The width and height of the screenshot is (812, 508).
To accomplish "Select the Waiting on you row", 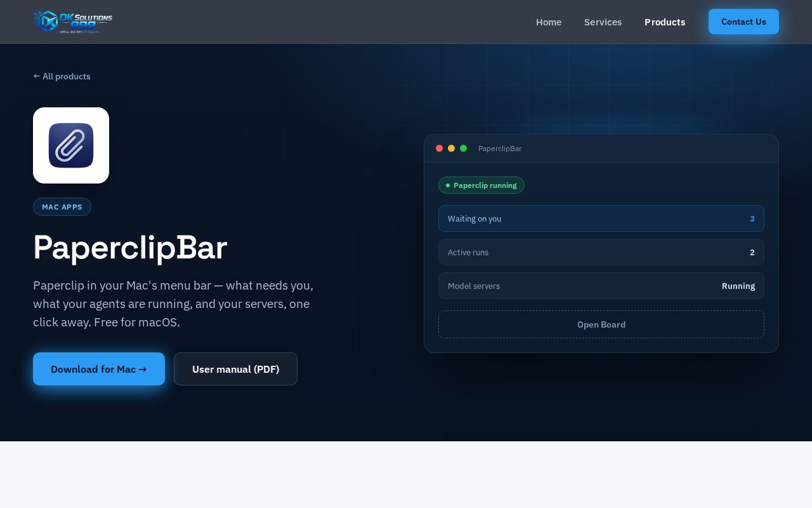I will [601, 218].
